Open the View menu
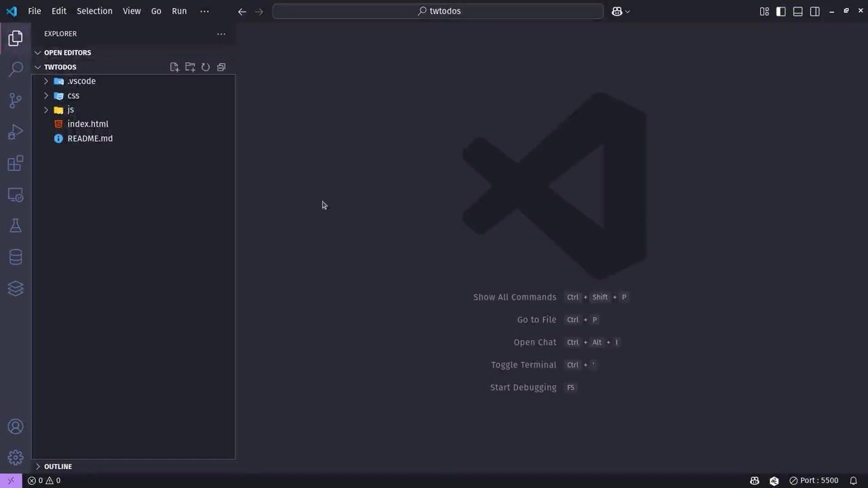This screenshot has width=868, height=488. 132,12
